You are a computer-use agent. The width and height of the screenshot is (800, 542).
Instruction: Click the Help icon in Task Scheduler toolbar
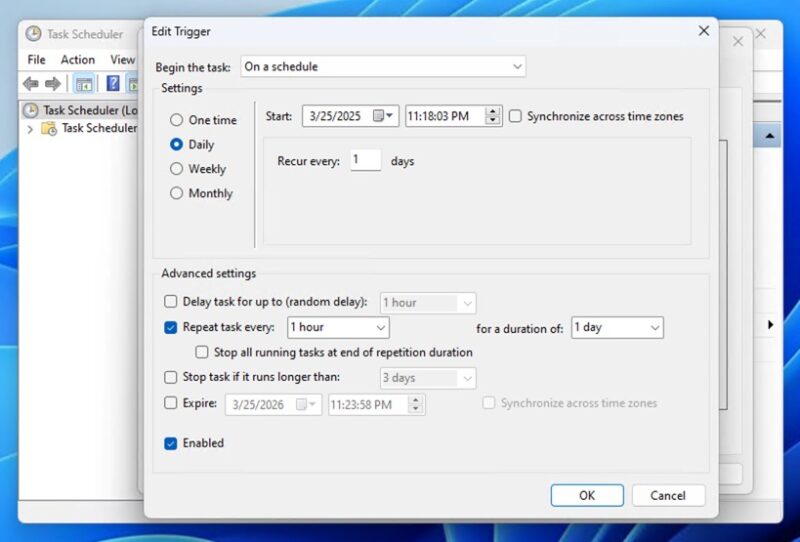pyautogui.click(x=113, y=83)
